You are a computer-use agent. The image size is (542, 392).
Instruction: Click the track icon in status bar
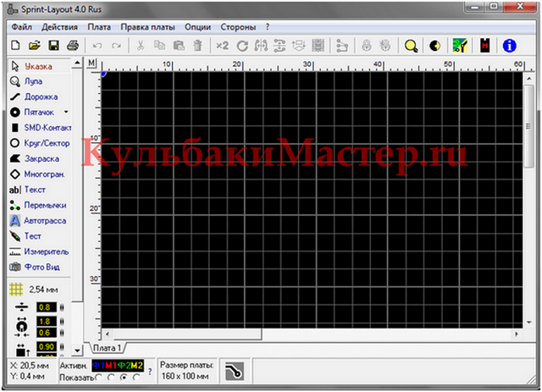coord(235,372)
